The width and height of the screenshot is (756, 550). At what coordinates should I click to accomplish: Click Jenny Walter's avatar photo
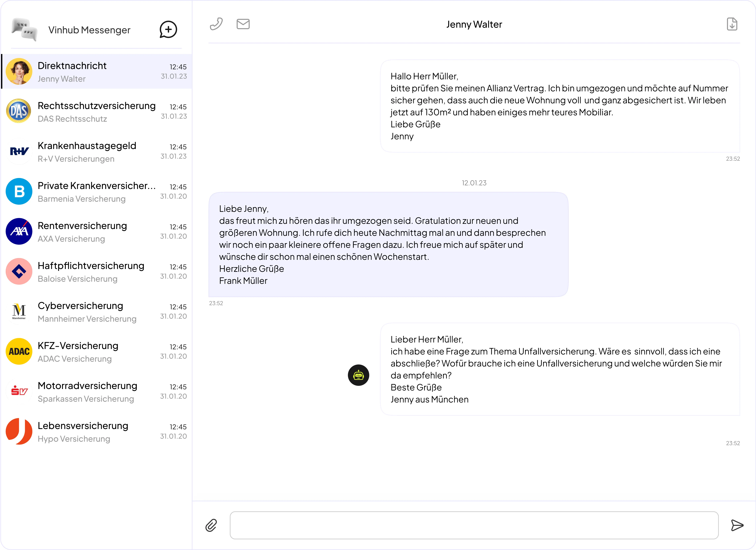19,71
